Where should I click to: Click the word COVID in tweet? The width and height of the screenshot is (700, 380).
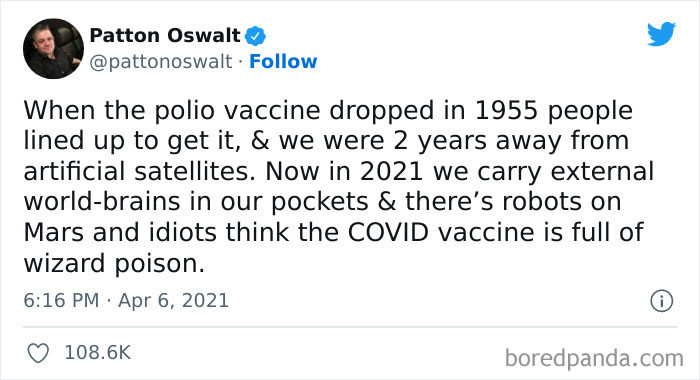[388, 232]
